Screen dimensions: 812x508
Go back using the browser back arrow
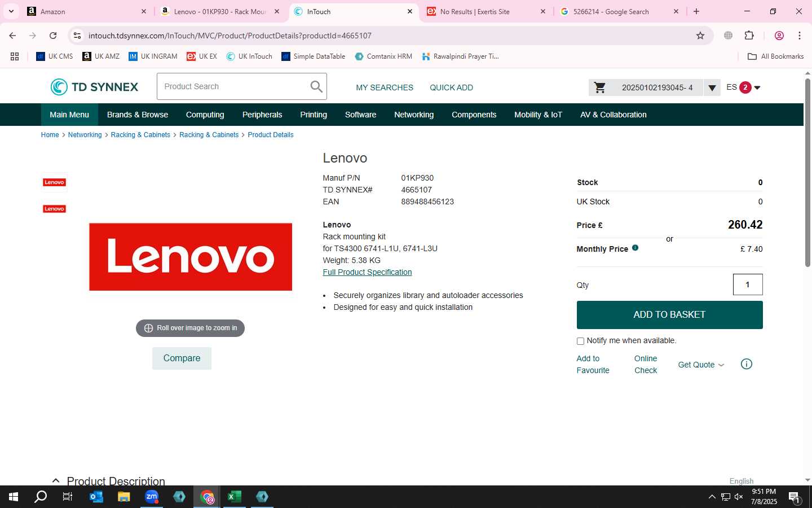pos(12,36)
